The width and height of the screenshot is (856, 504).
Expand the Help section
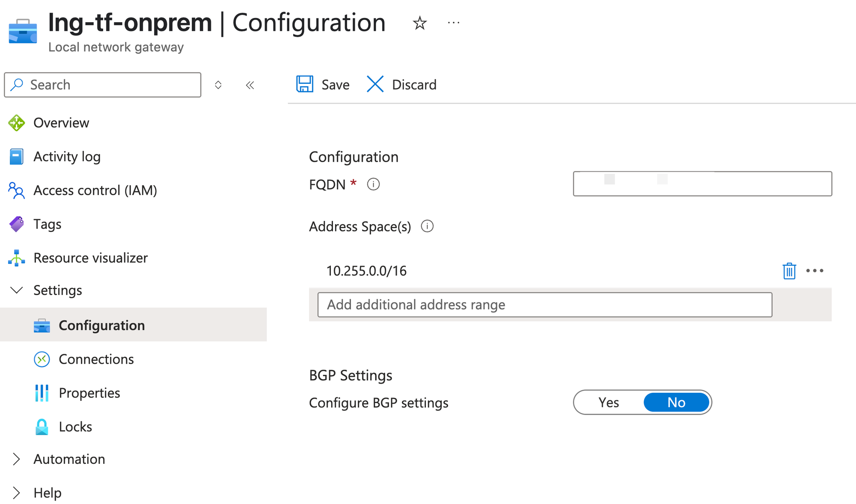[x=17, y=493]
